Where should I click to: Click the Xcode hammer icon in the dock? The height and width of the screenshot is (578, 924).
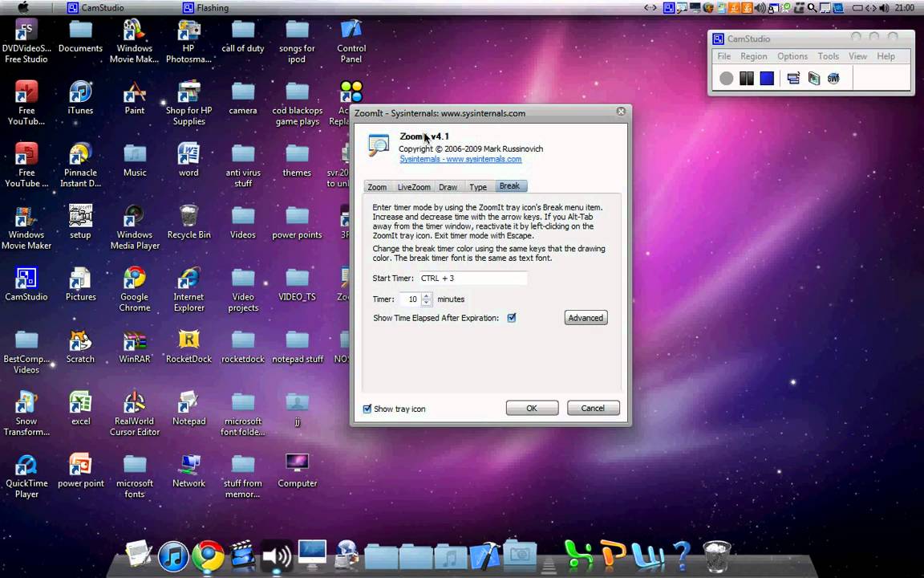pyautogui.click(x=485, y=556)
